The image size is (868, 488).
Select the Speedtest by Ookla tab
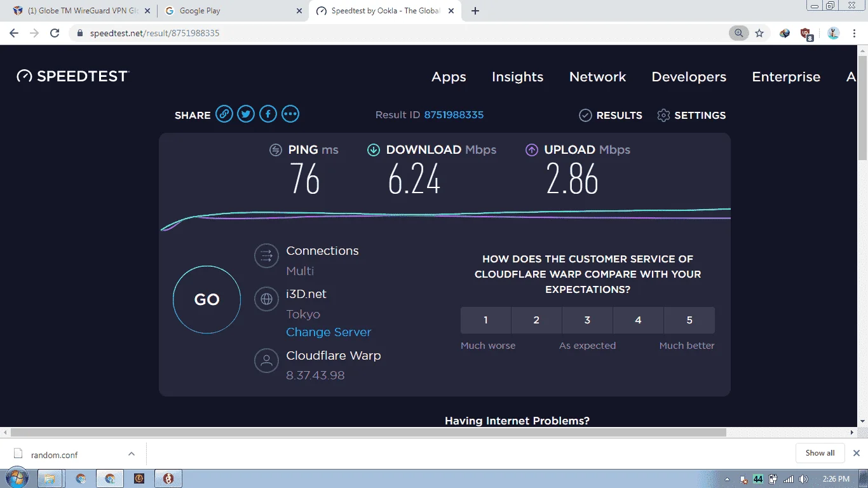point(385,11)
